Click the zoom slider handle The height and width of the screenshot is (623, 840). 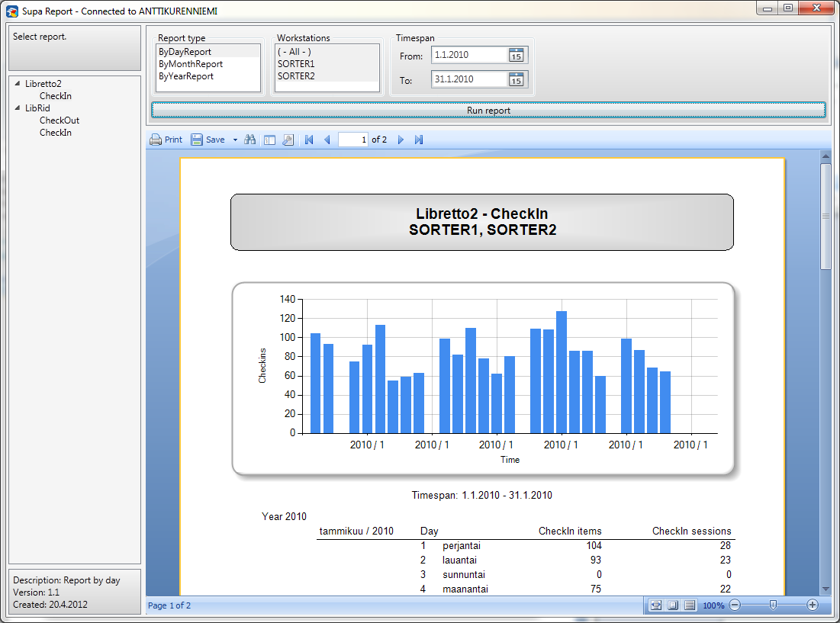773,605
